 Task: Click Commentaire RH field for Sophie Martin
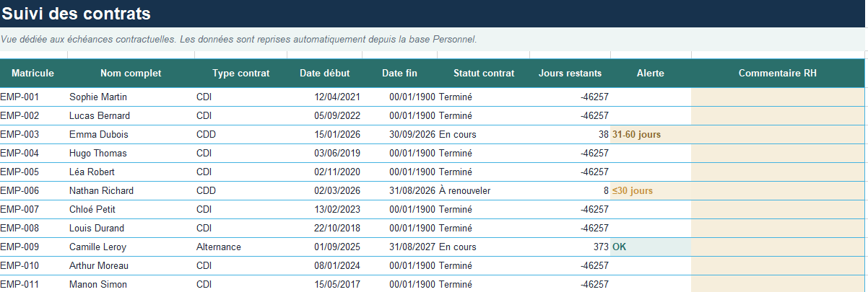(778, 97)
